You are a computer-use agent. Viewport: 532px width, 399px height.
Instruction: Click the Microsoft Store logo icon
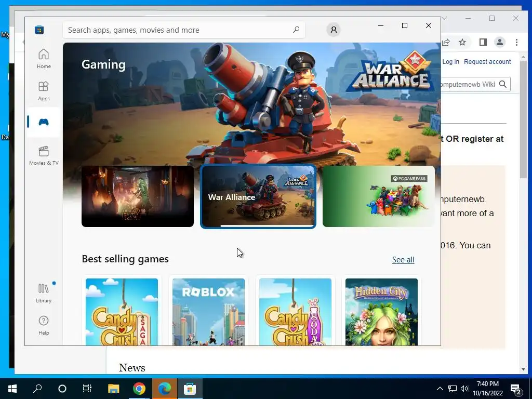[x=39, y=30]
